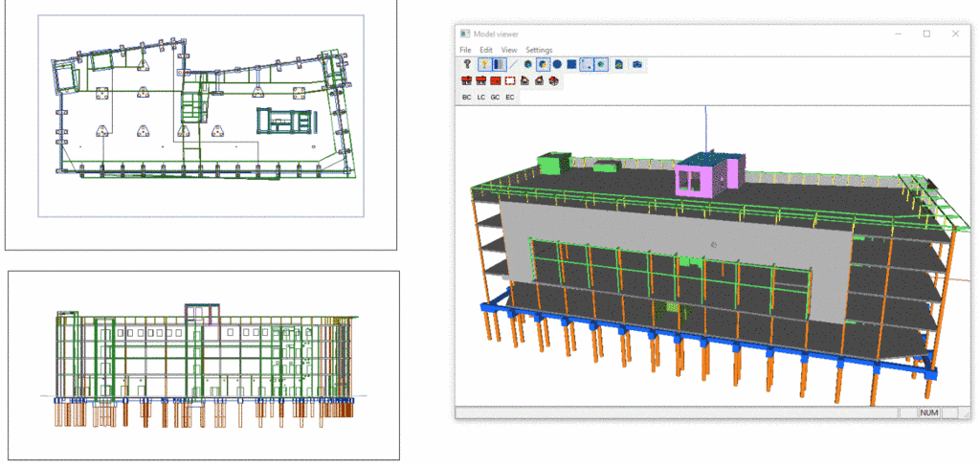This screenshot has width=980, height=466.
Task: Close the Model viewer window
Action: coord(956,33)
